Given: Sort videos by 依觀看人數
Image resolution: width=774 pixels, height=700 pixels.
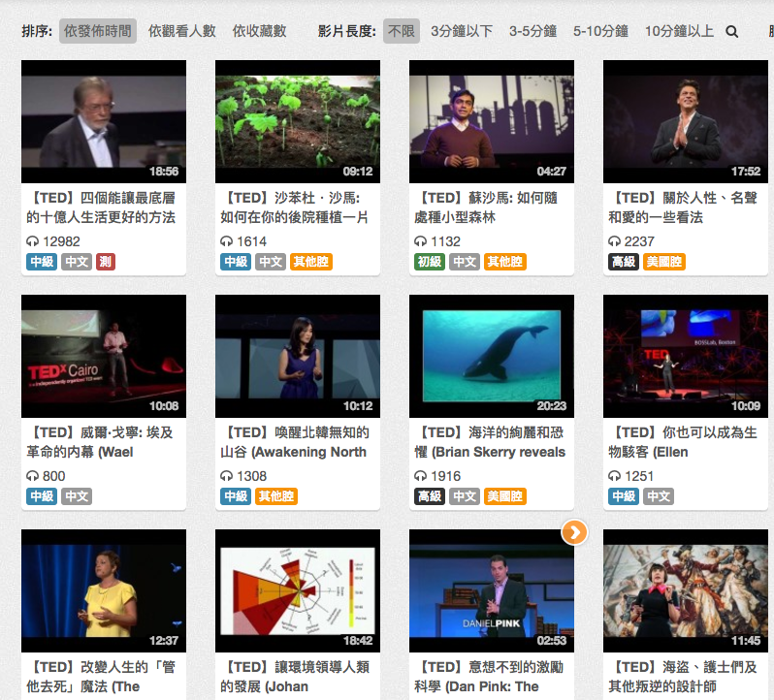Looking at the screenshot, I should coord(184,31).
